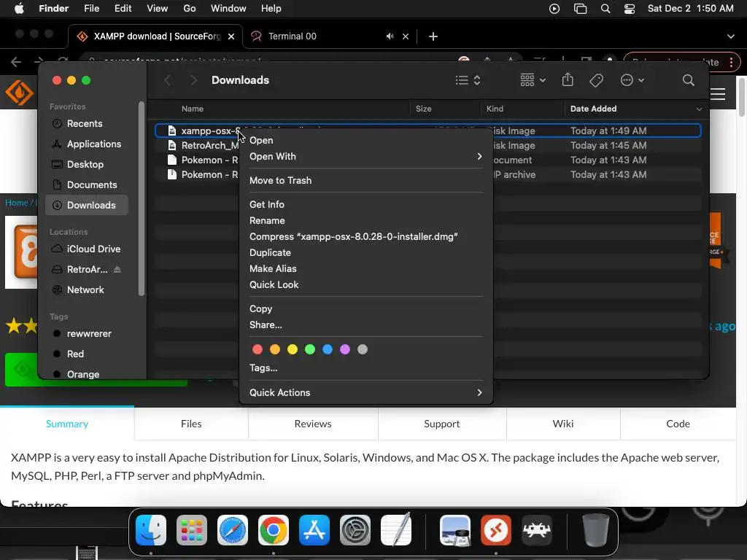Viewport: 747px width, 560px height.
Task: Open Applications in Finder sidebar
Action: point(87,144)
